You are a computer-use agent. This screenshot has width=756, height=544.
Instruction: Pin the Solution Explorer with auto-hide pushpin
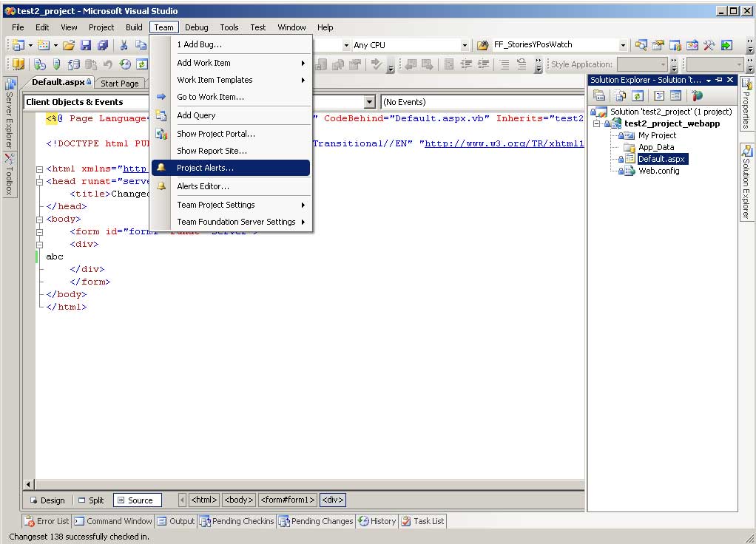(719, 80)
